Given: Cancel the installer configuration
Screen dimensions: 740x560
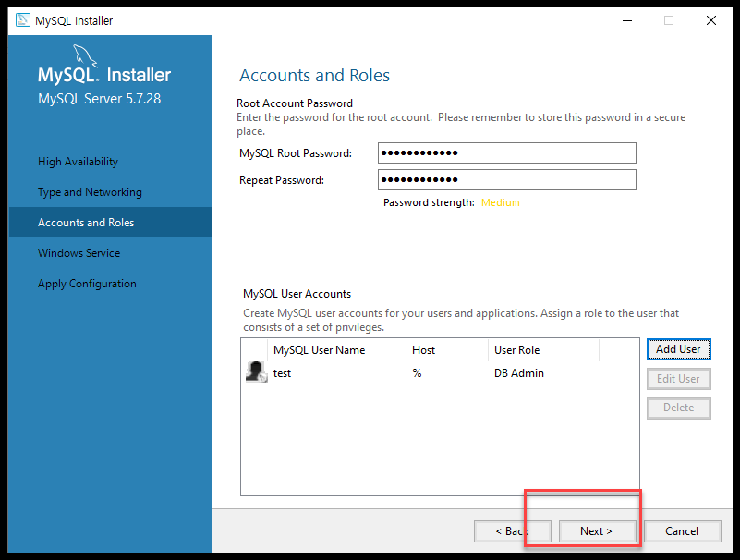Looking at the screenshot, I should pos(682,531).
